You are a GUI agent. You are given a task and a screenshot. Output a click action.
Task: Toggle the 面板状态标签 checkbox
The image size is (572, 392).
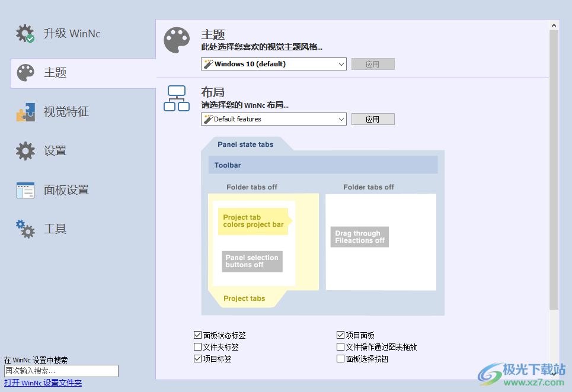pyautogui.click(x=198, y=335)
